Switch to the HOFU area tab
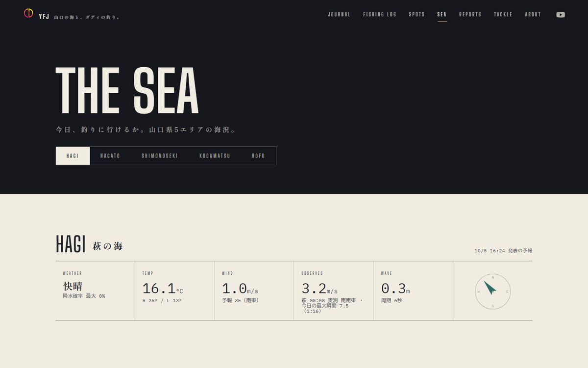 (x=258, y=156)
